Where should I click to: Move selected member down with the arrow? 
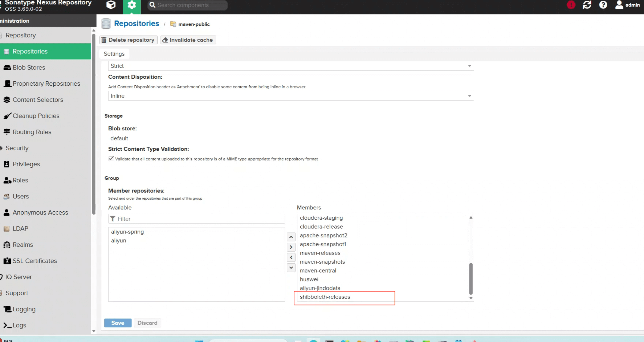coord(291,268)
